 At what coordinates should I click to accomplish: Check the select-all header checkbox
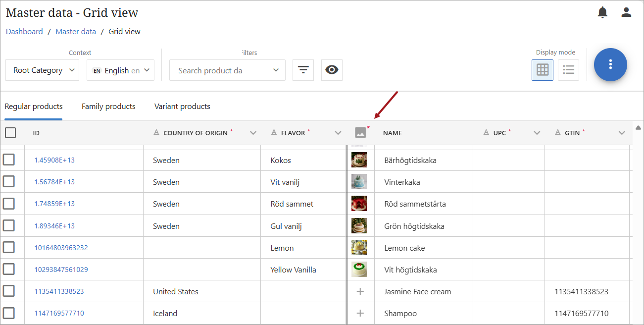pos(10,133)
